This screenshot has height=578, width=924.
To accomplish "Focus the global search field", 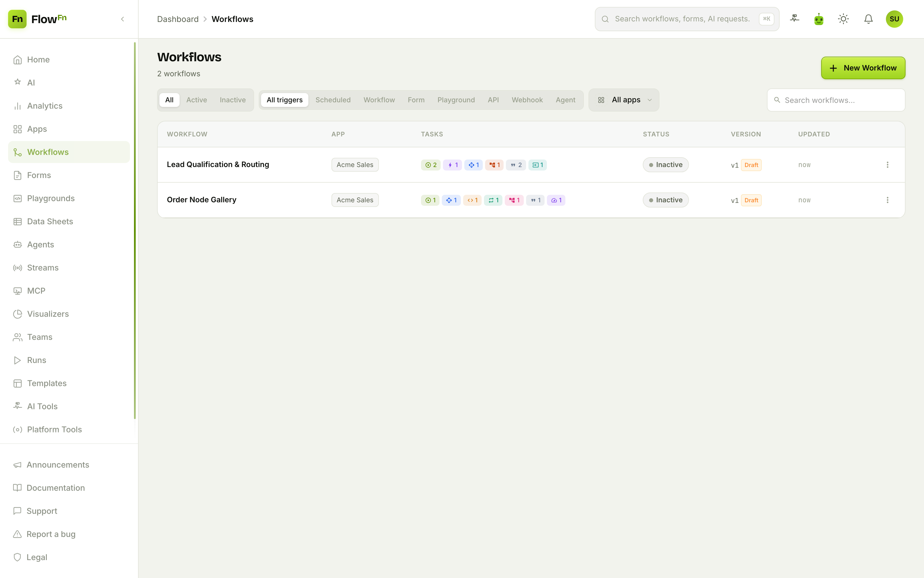I will 687,19.
